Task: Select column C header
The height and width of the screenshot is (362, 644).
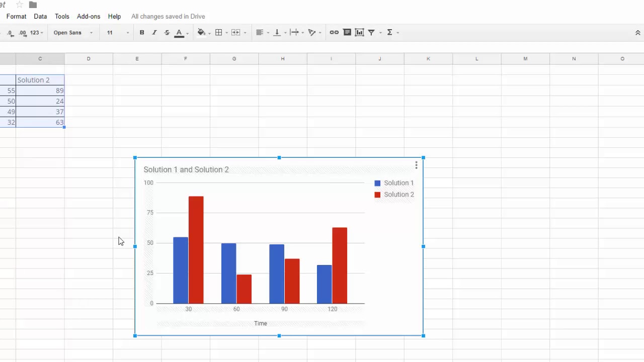Action: (x=40, y=59)
